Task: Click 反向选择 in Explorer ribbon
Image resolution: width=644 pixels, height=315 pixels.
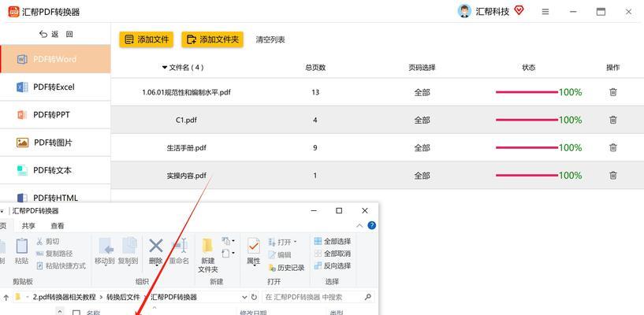Action: pyautogui.click(x=333, y=266)
